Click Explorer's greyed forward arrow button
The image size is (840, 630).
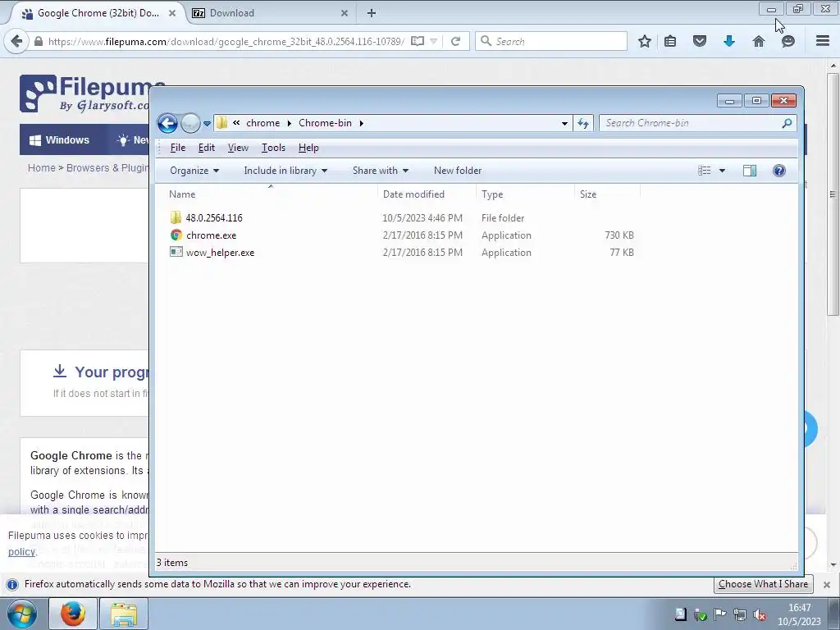click(x=190, y=123)
